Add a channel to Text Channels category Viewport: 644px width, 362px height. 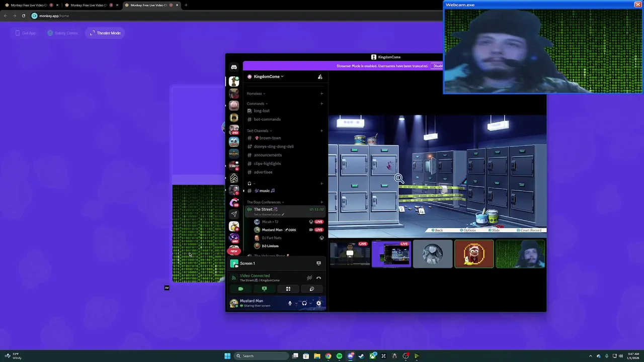(321, 131)
